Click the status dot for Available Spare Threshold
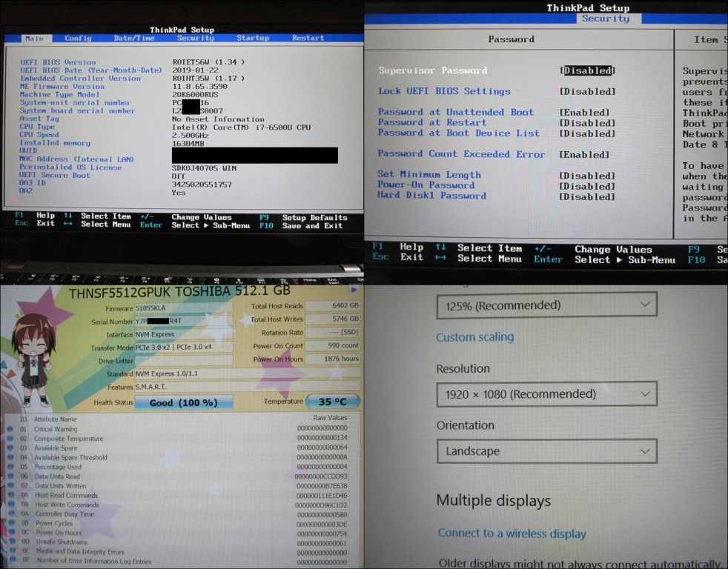This screenshot has height=569, width=728. point(10,457)
